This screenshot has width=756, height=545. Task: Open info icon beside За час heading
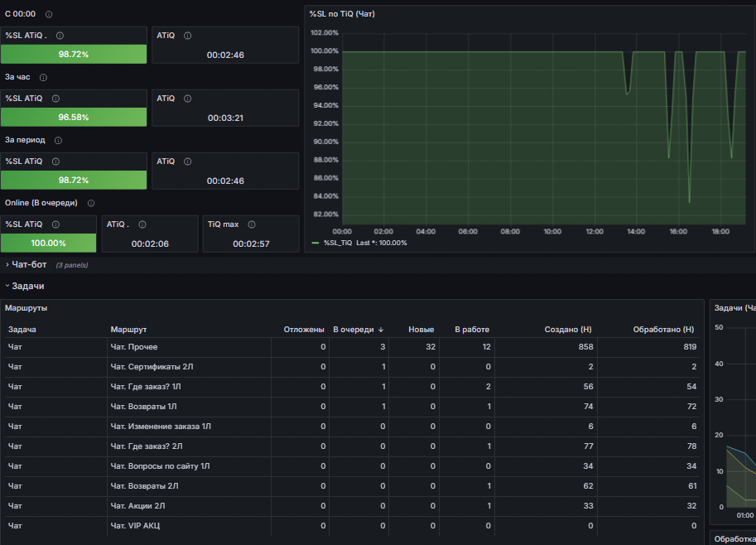point(43,78)
